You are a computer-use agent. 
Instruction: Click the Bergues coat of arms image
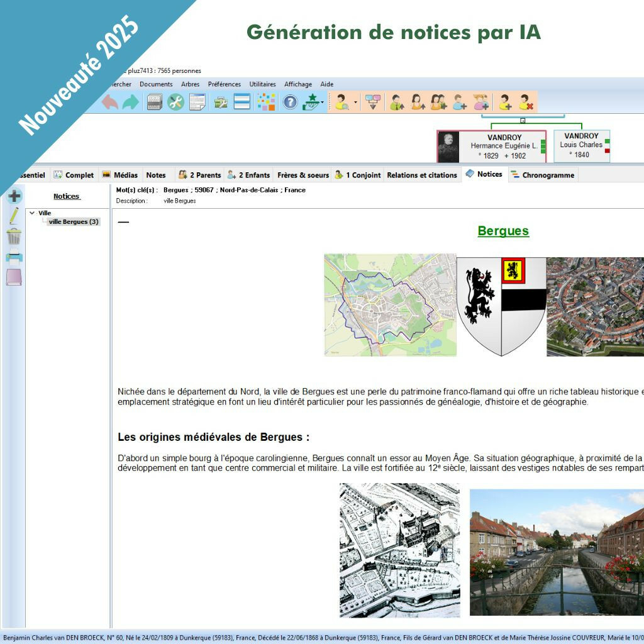(x=501, y=306)
